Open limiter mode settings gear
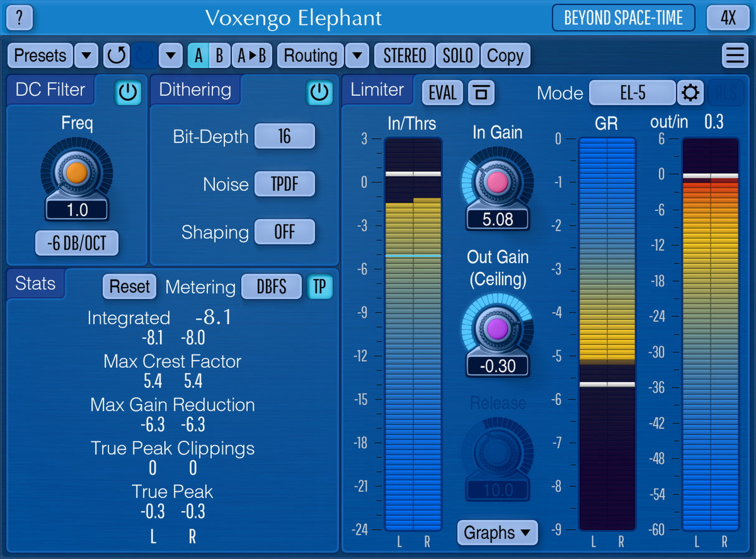756x559 pixels. (691, 93)
